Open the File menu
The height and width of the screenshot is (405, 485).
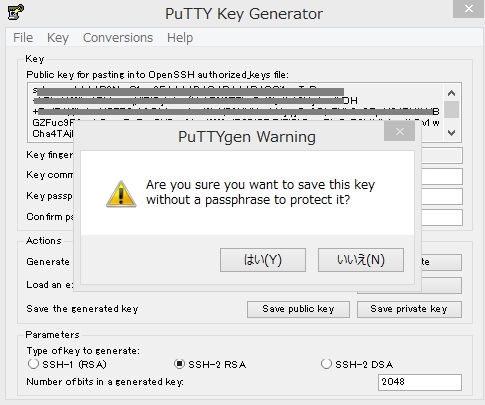click(23, 38)
